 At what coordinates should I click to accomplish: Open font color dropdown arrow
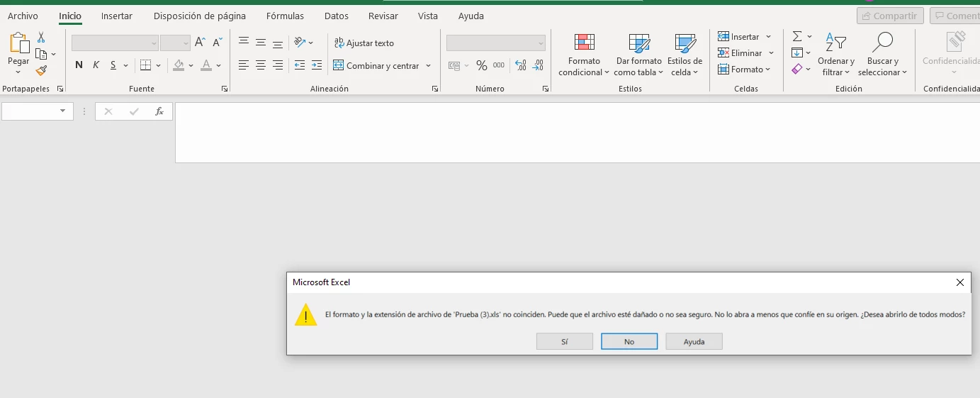[x=218, y=65]
